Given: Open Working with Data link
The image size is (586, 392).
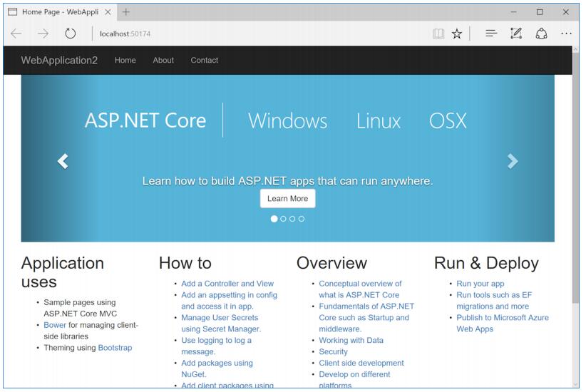Looking at the screenshot, I should [351, 341].
